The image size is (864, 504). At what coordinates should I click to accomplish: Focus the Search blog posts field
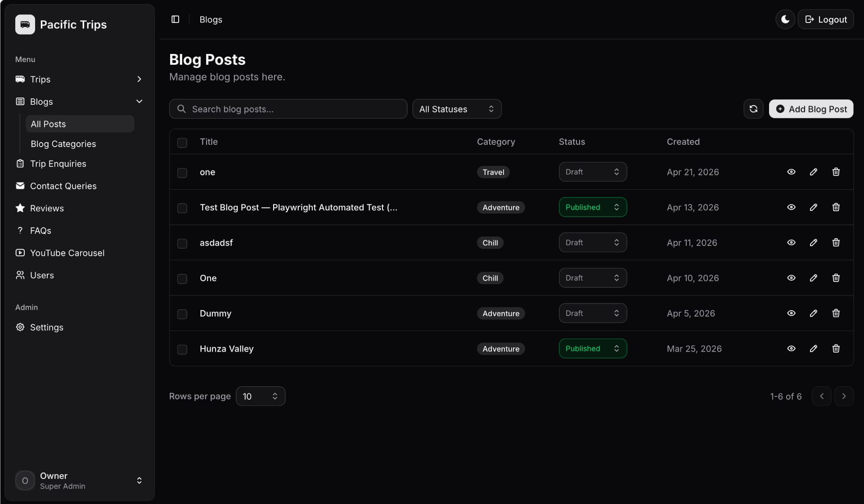(x=288, y=109)
